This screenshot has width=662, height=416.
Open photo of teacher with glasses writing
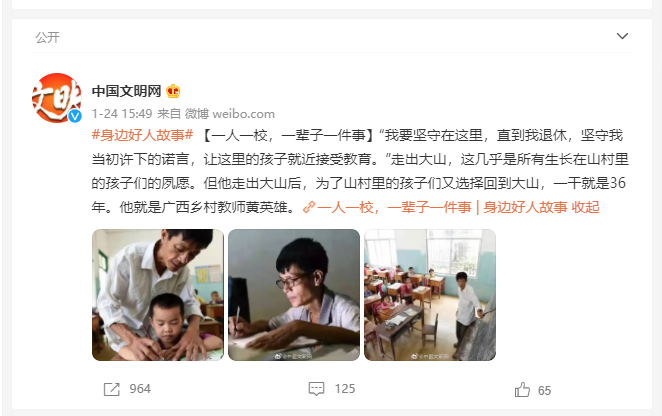pos(294,295)
